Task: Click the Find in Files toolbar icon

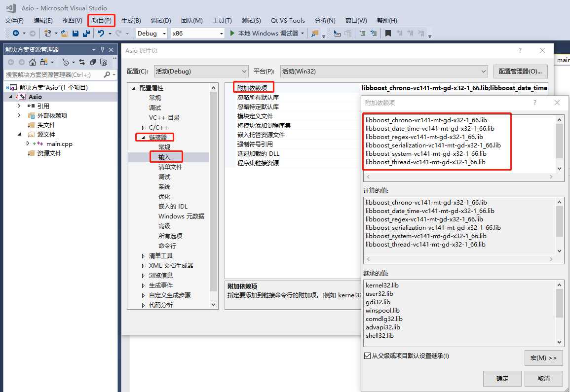Action: (315, 34)
